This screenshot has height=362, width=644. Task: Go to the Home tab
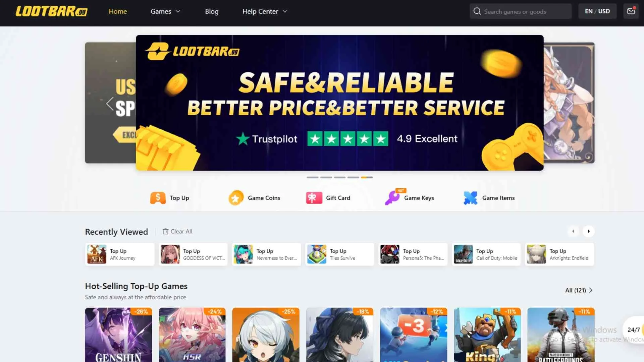pyautogui.click(x=118, y=11)
